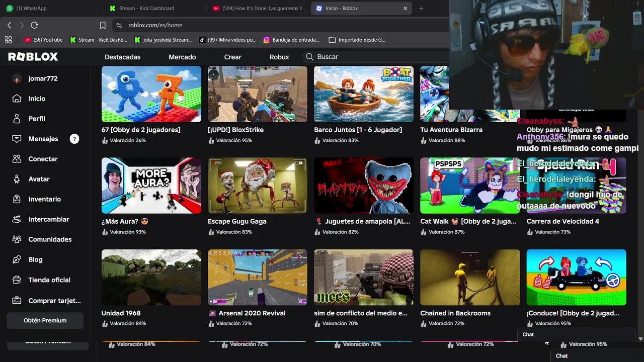Open 67 Obby de 2 jugadores thumbnail

pyautogui.click(x=151, y=94)
